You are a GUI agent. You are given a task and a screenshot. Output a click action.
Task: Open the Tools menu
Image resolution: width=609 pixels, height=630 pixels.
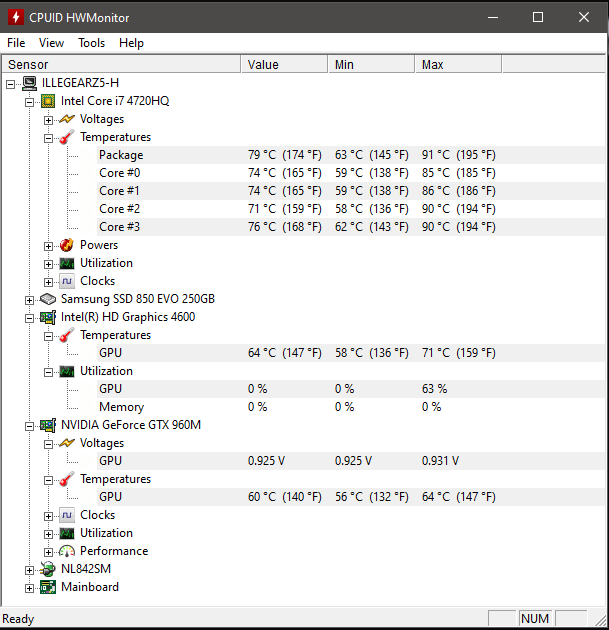point(91,43)
